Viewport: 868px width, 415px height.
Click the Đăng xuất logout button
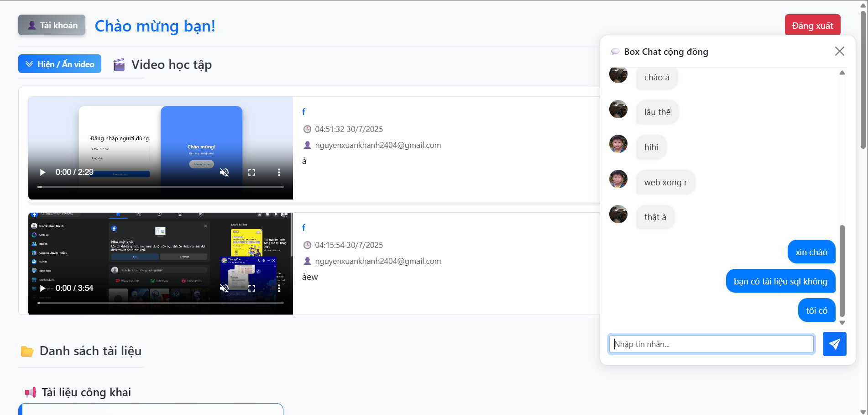click(x=812, y=26)
